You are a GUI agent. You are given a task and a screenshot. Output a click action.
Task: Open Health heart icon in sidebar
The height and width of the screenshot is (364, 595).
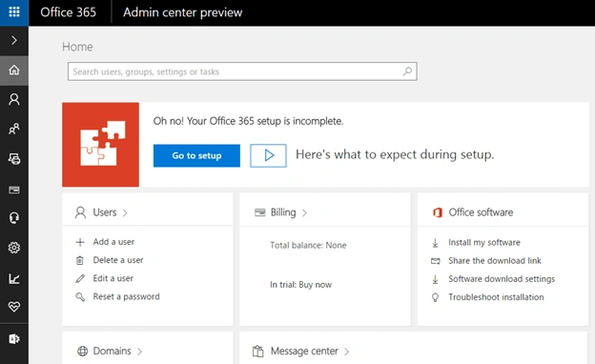pos(14,307)
